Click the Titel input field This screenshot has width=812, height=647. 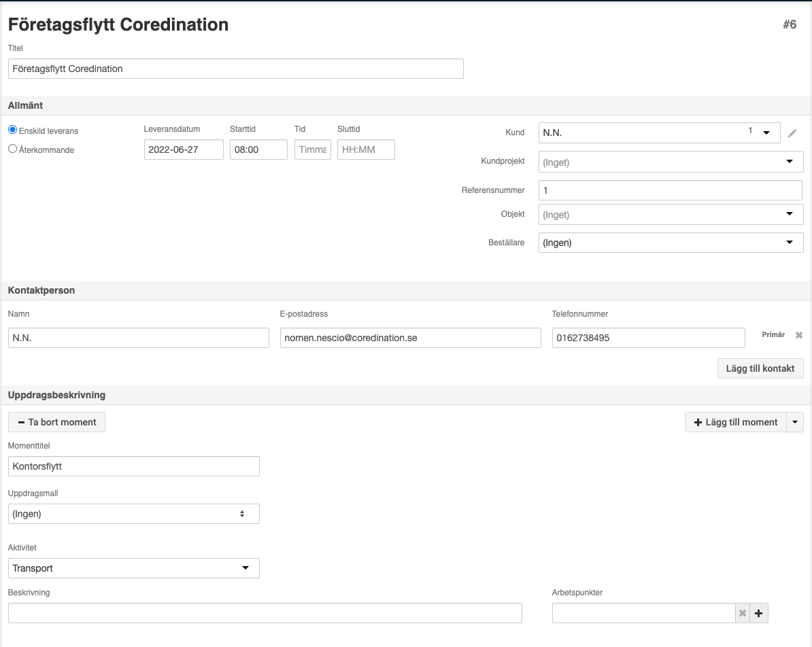tap(235, 69)
